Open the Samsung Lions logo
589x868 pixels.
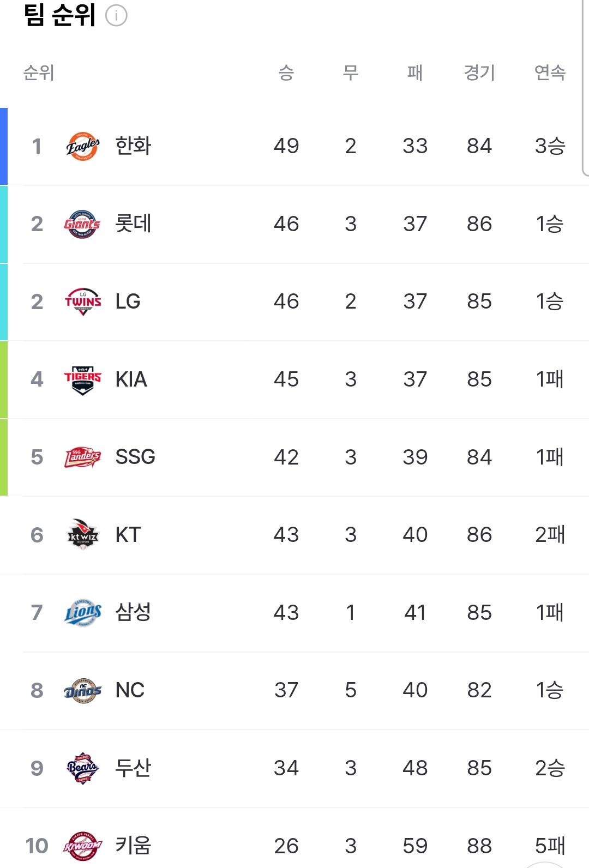[x=83, y=613]
